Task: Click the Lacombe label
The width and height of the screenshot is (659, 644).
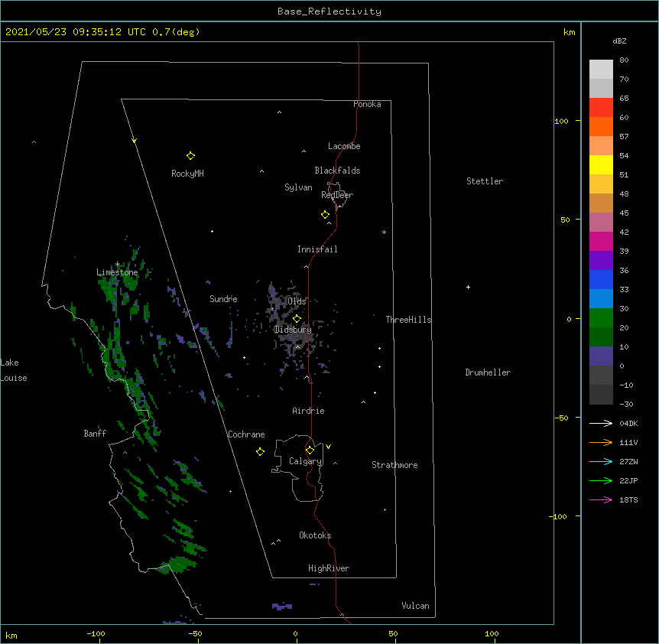Action: click(344, 146)
